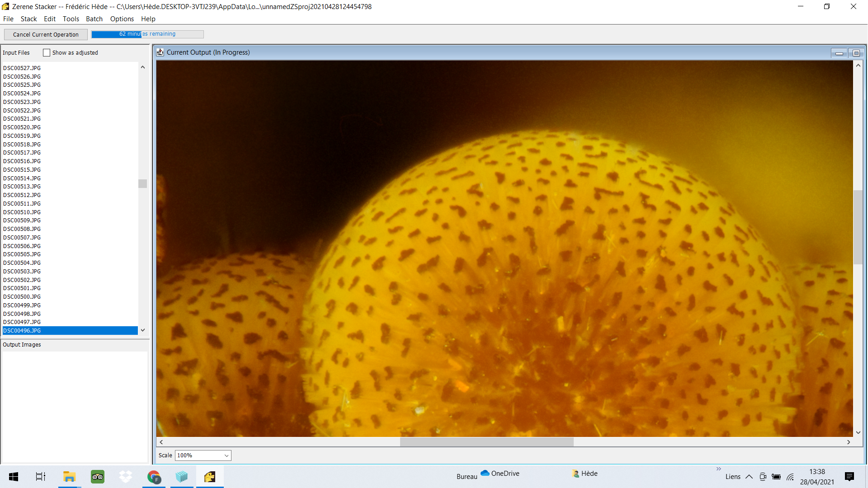
Task: Minimize the Current Output inner window
Action: point(839,53)
